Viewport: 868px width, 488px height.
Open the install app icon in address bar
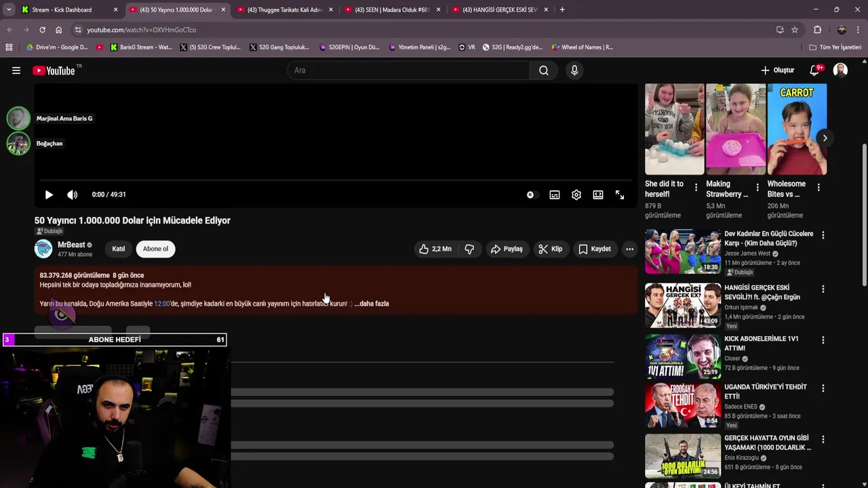point(780,30)
